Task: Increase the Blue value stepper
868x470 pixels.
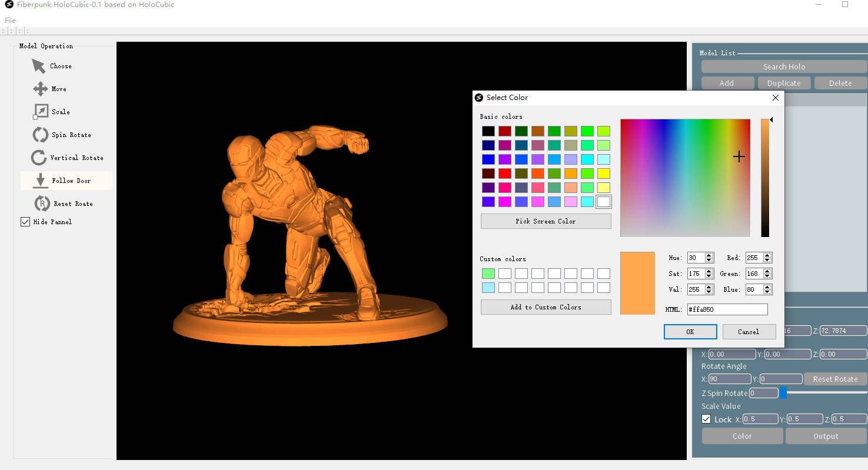Action: pyautogui.click(x=767, y=287)
